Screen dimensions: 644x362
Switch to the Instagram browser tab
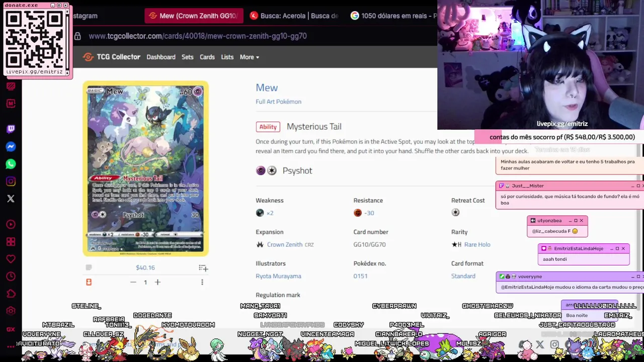pos(85,16)
